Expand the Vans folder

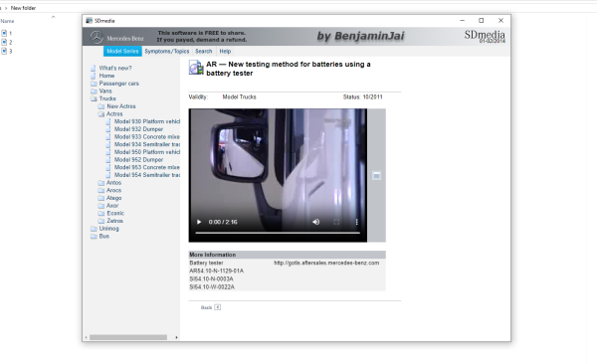pos(105,91)
